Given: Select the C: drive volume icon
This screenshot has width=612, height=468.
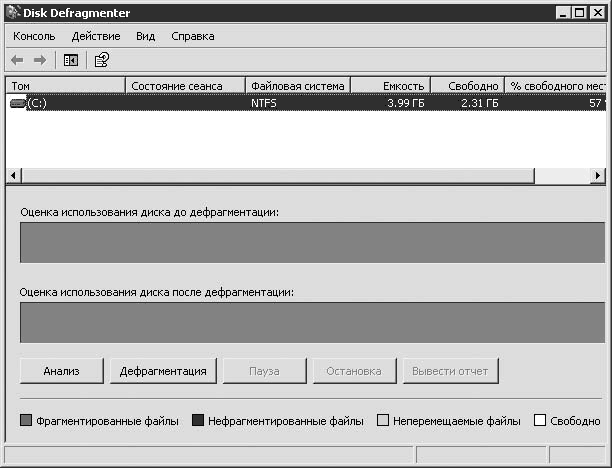Looking at the screenshot, I should click(18, 103).
